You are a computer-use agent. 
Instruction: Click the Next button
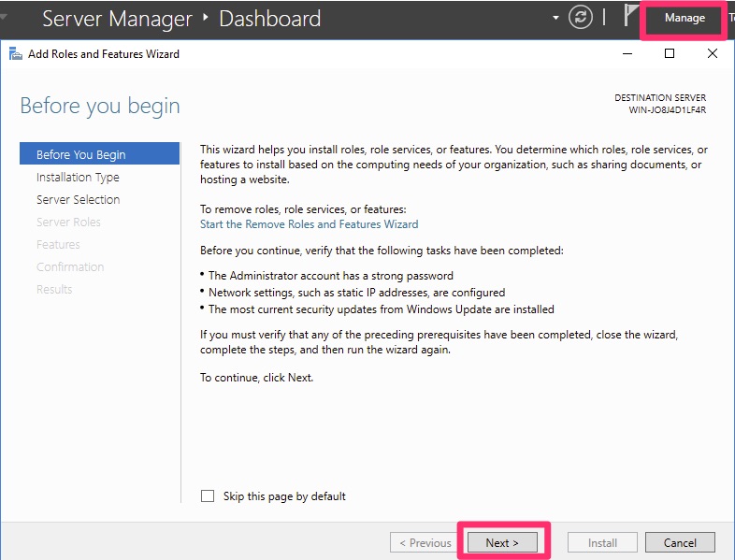pos(502,542)
